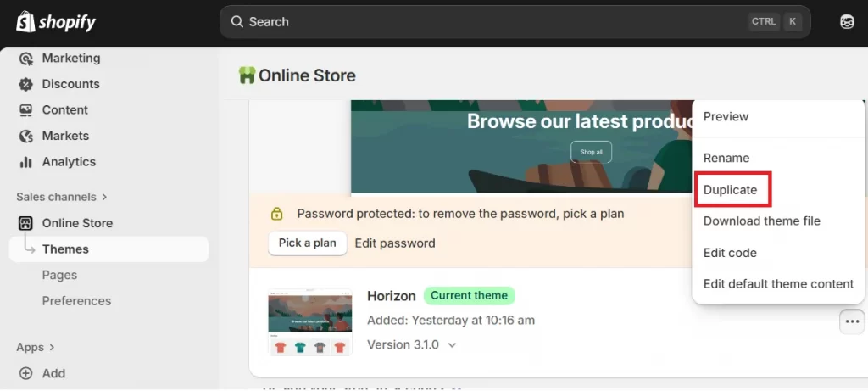This screenshot has width=868, height=391.
Task: Open the Version 3.1.0 dropdown
Action: 452,345
